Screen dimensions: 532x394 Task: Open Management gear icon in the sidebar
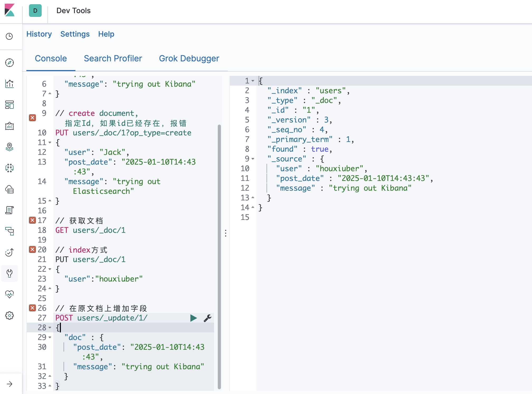coord(9,315)
